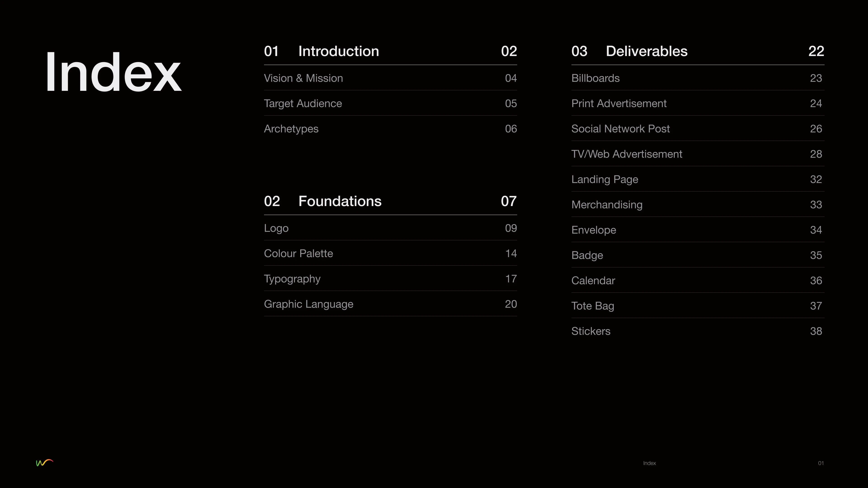
Task: Click the Logo index entry
Action: click(276, 228)
